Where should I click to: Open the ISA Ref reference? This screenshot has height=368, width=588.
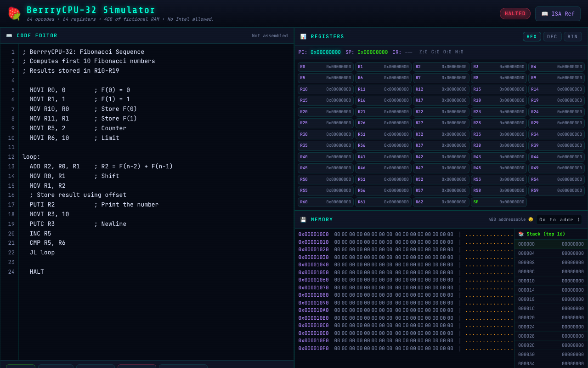click(558, 14)
